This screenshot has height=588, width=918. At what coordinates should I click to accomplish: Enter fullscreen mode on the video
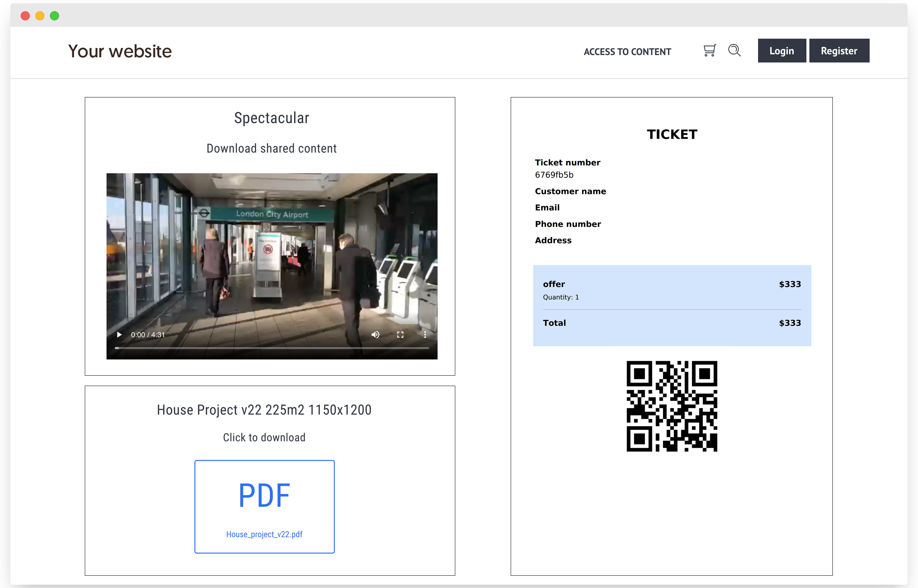400,335
